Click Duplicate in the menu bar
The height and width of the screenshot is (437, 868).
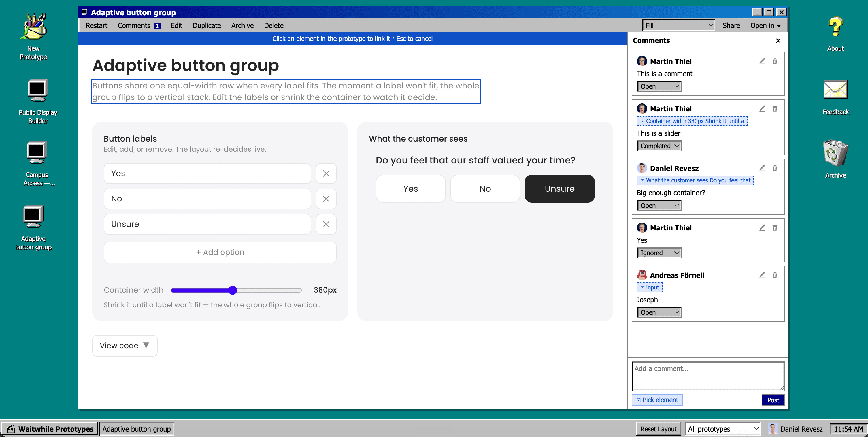[x=207, y=26]
